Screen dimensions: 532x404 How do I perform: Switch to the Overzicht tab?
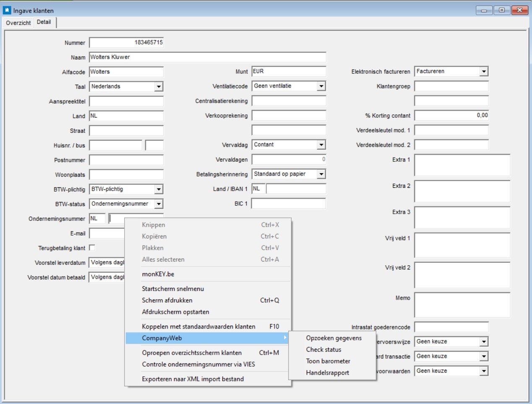pyautogui.click(x=18, y=23)
